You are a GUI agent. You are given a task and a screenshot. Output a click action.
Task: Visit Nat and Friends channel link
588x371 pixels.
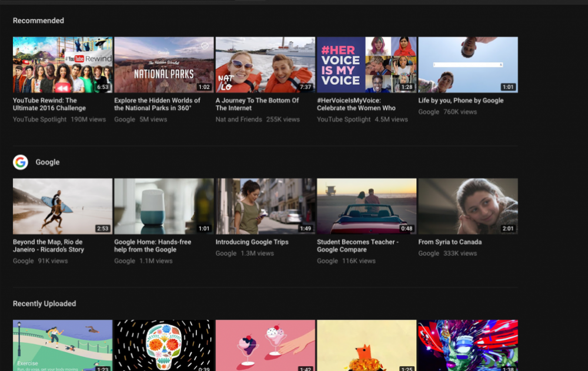coord(239,119)
